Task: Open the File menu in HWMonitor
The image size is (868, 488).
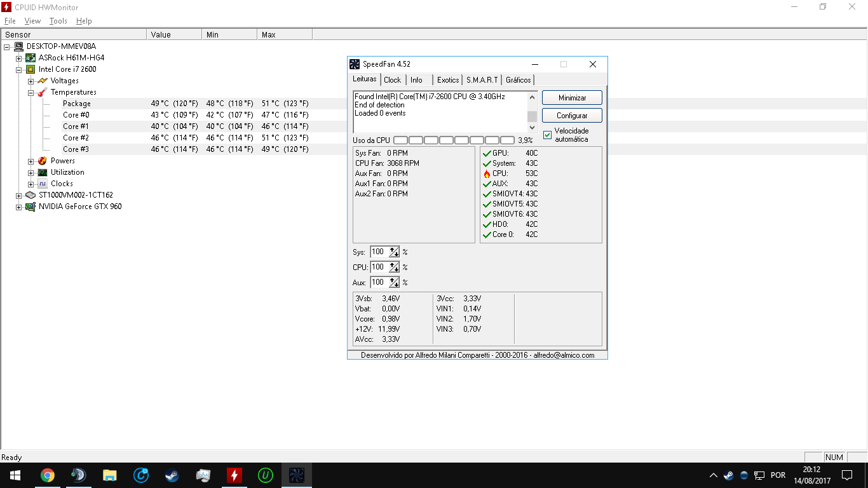Action: click(10, 21)
